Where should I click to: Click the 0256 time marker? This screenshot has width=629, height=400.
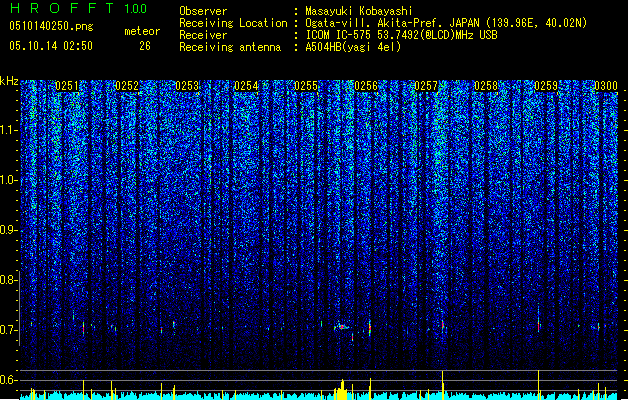[366, 86]
